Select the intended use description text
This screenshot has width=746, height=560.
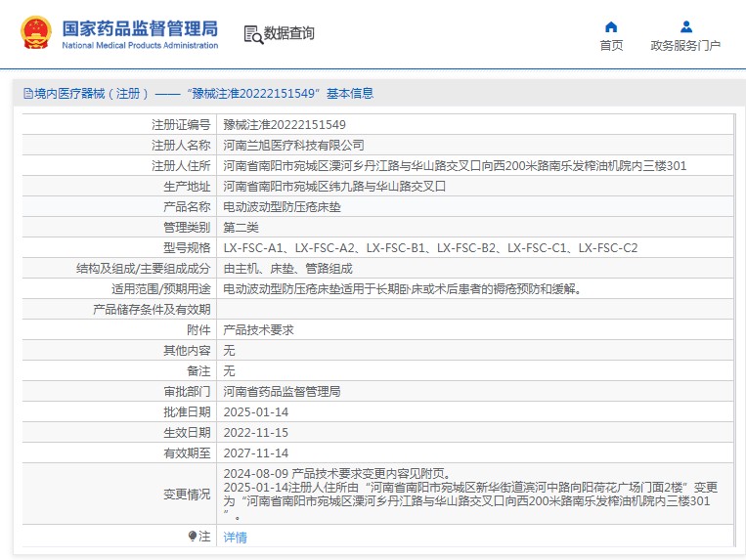(x=403, y=289)
